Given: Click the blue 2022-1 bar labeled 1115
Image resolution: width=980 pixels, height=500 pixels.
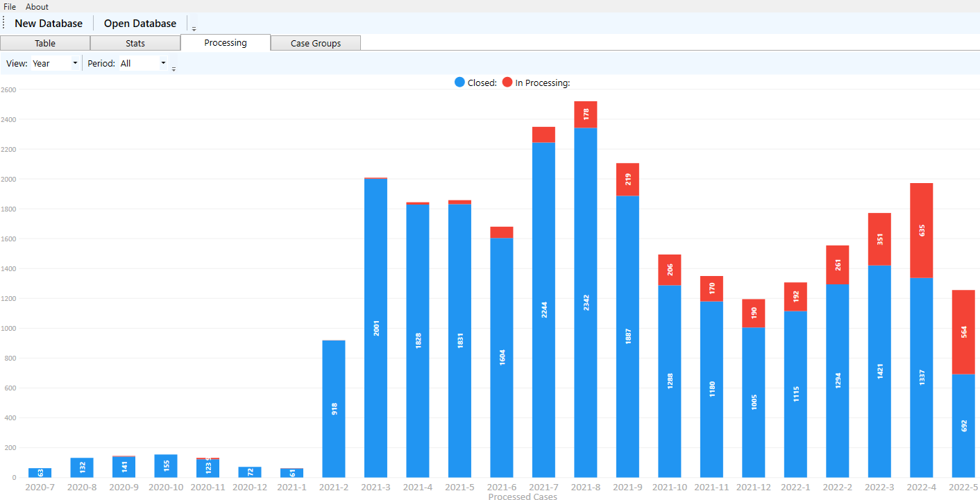Looking at the screenshot, I should point(795,394).
